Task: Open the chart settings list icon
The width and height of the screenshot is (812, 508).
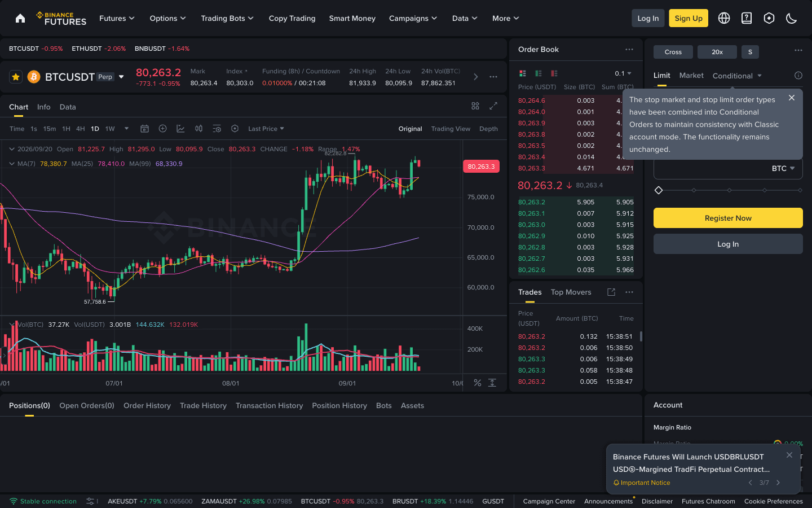Action: (217, 129)
